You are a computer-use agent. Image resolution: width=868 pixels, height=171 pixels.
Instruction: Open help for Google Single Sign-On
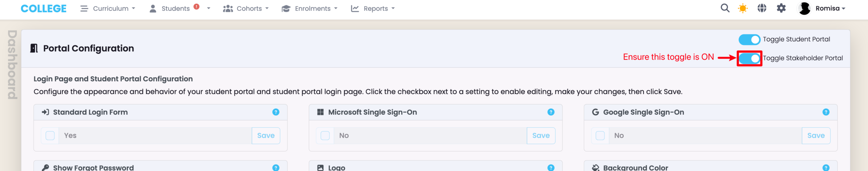point(826,112)
